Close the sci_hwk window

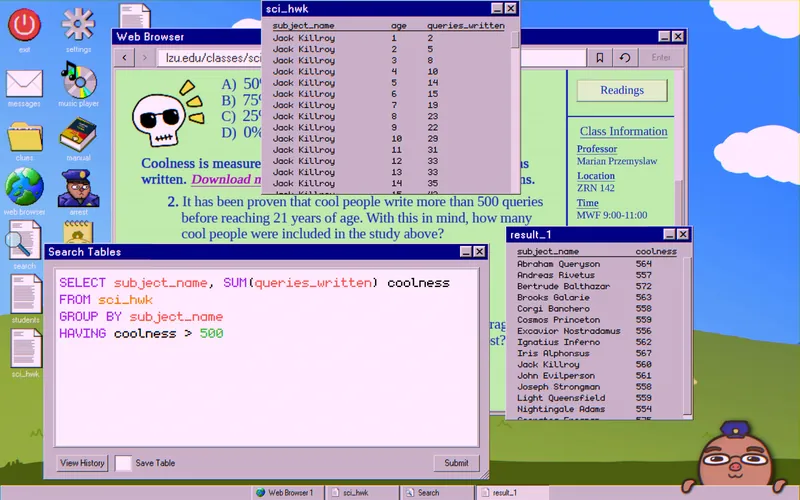click(x=511, y=8)
